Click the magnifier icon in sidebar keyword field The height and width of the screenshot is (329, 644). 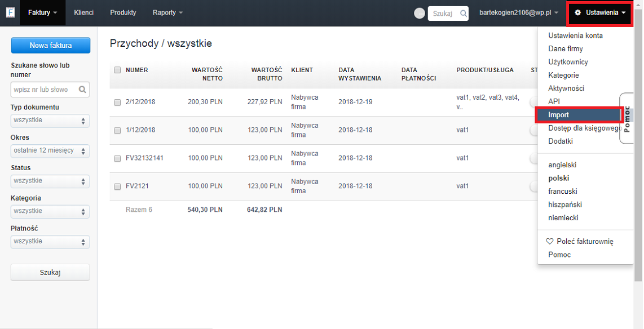82,90
